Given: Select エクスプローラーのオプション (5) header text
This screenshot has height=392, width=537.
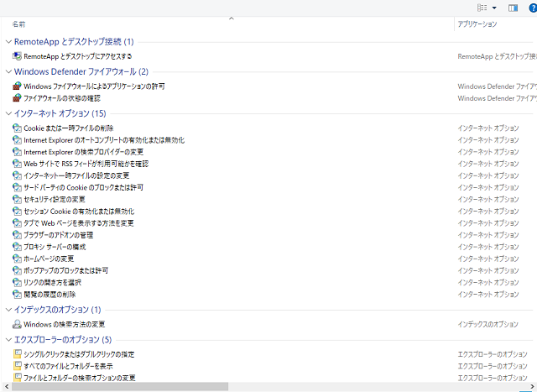Looking at the screenshot, I should click(x=63, y=340).
